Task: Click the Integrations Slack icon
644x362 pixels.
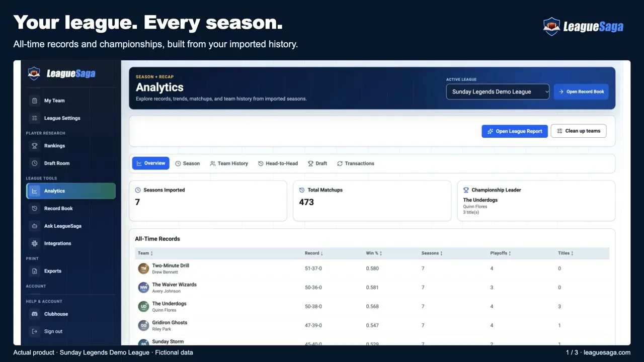Action: [x=35, y=243]
